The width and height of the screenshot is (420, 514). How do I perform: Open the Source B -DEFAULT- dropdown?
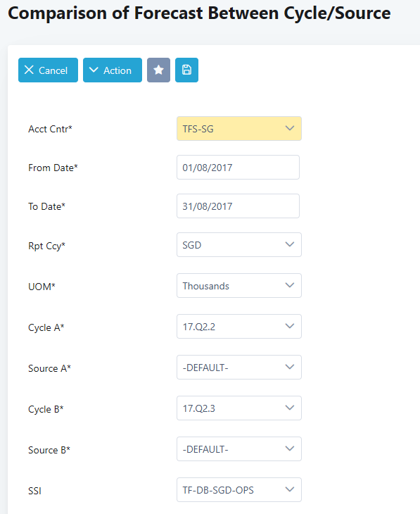239,449
